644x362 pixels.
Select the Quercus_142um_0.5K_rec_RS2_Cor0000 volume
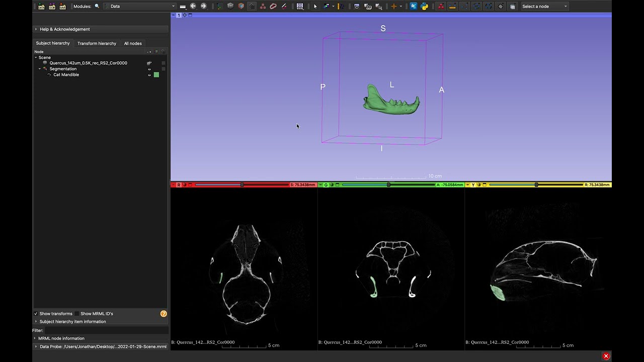click(x=88, y=63)
